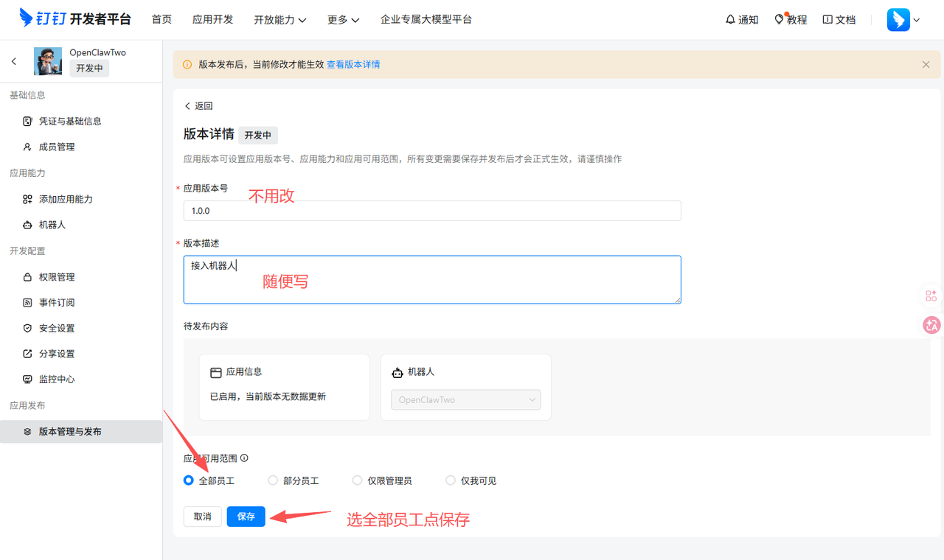Open the 查看版本详情 link
Viewport: 944px width, 560px height.
(x=353, y=65)
